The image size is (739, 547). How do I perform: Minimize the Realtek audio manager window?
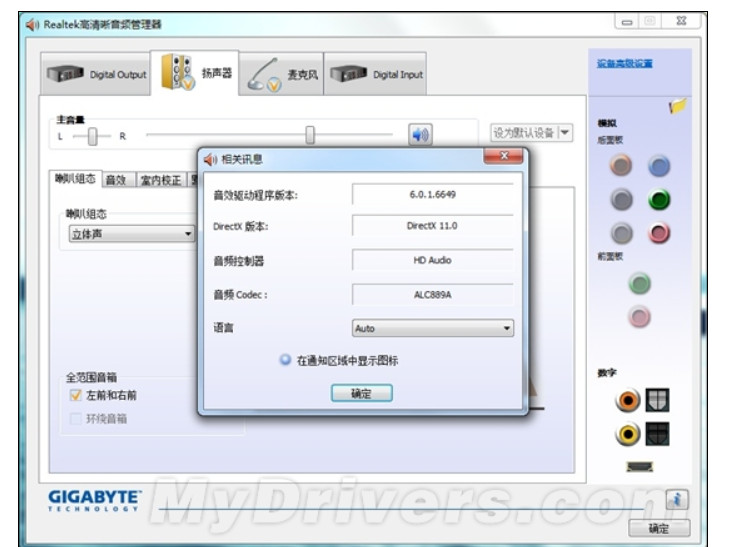coord(627,22)
